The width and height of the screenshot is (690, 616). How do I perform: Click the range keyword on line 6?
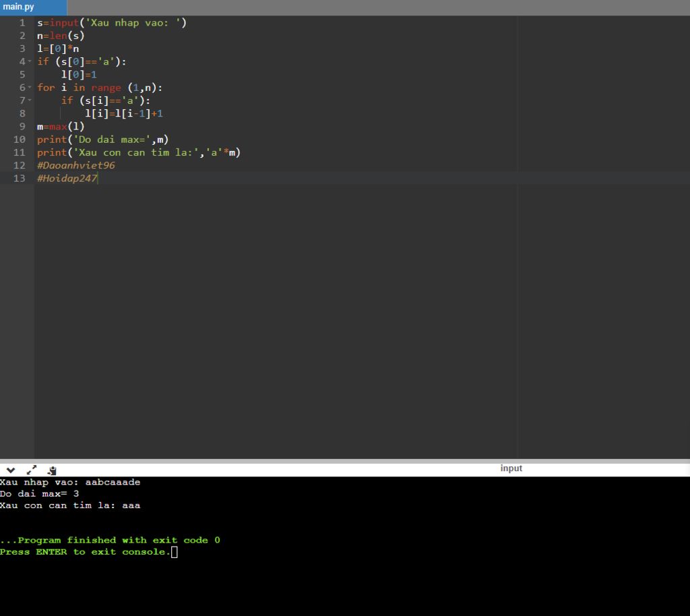[106, 88]
